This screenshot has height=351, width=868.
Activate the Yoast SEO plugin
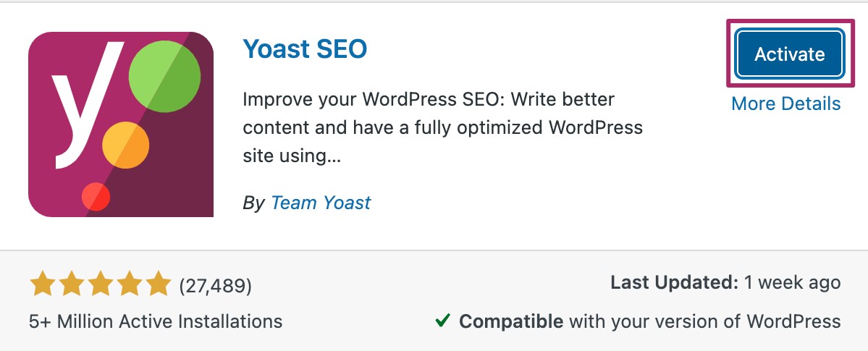[x=789, y=54]
